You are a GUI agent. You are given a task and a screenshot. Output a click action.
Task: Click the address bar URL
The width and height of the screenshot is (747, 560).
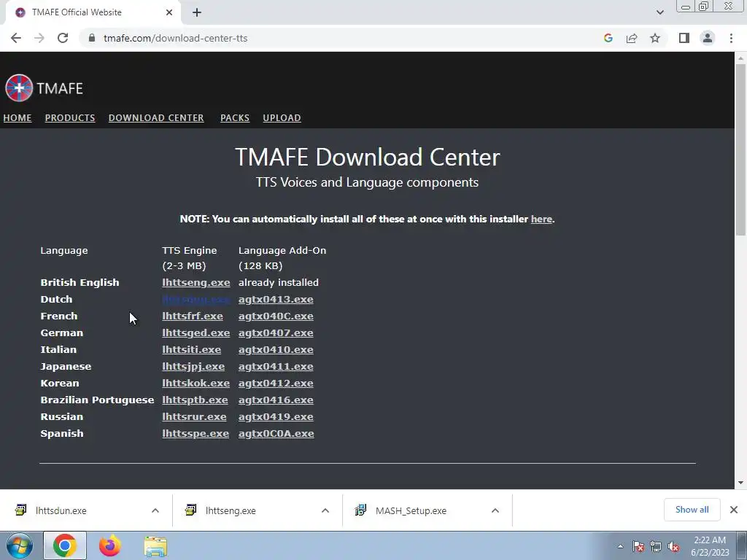pos(175,38)
